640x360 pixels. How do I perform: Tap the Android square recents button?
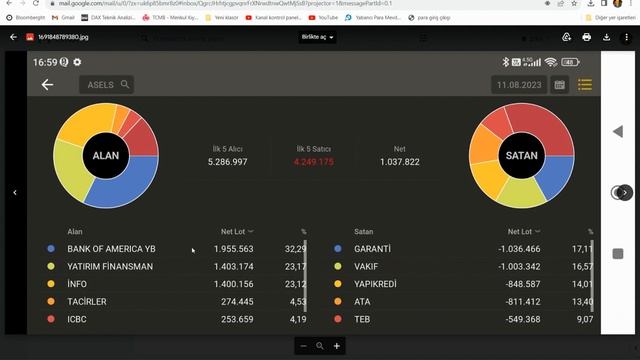pos(618,254)
